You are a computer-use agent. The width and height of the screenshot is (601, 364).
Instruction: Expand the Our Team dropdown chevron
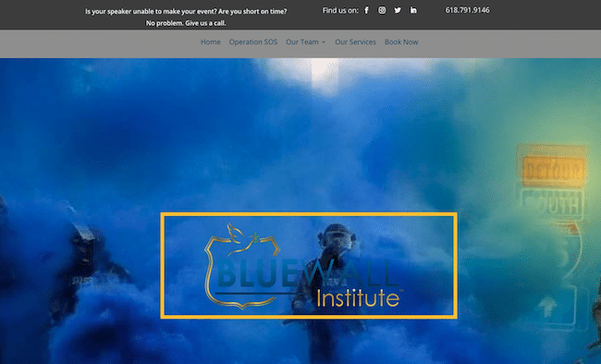324,42
